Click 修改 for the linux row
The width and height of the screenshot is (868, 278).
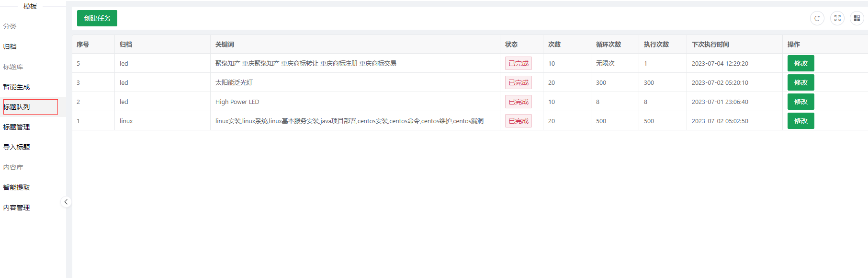800,121
